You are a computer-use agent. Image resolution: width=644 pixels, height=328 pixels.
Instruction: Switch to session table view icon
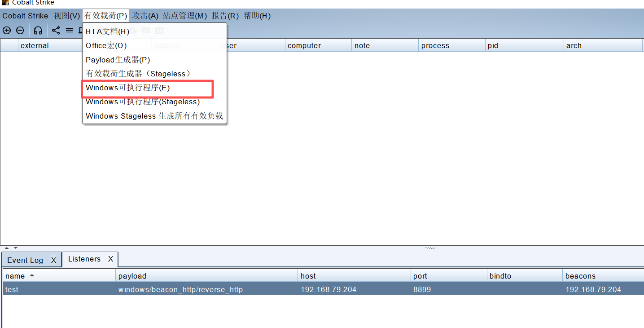click(x=69, y=31)
